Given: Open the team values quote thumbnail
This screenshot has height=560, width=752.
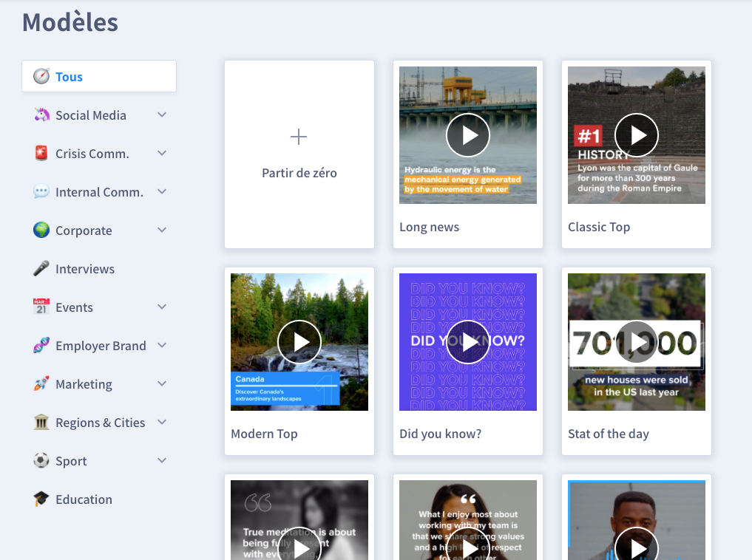Looking at the screenshot, I should 468,520.
